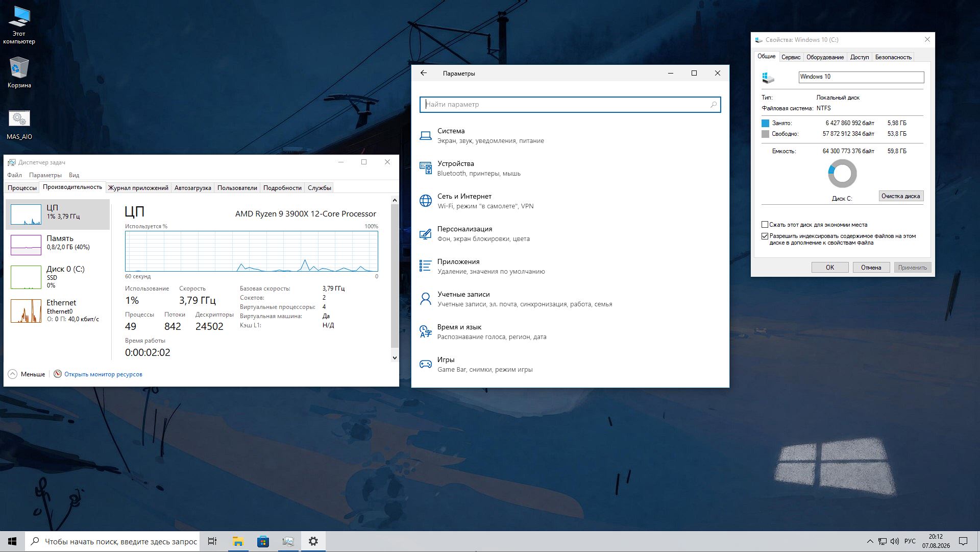Switch to the Процессы tab

(x=22, y=188)
